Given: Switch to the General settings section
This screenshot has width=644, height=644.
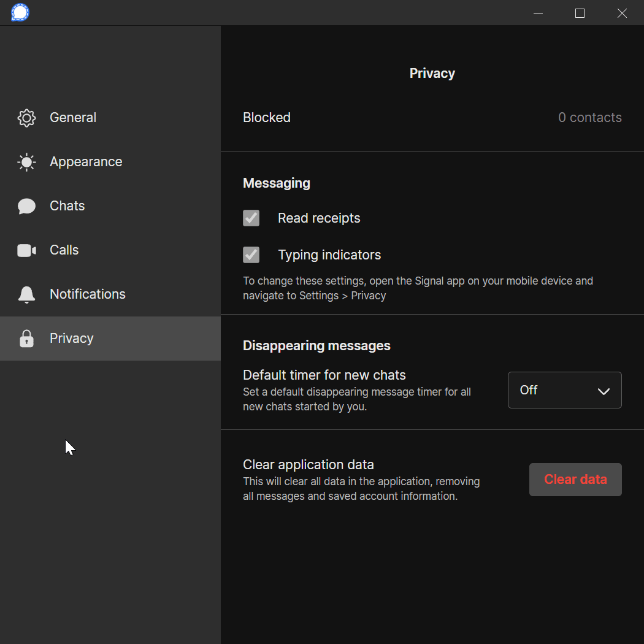Looking at the screenshot, I should click(x=72, y=118).
